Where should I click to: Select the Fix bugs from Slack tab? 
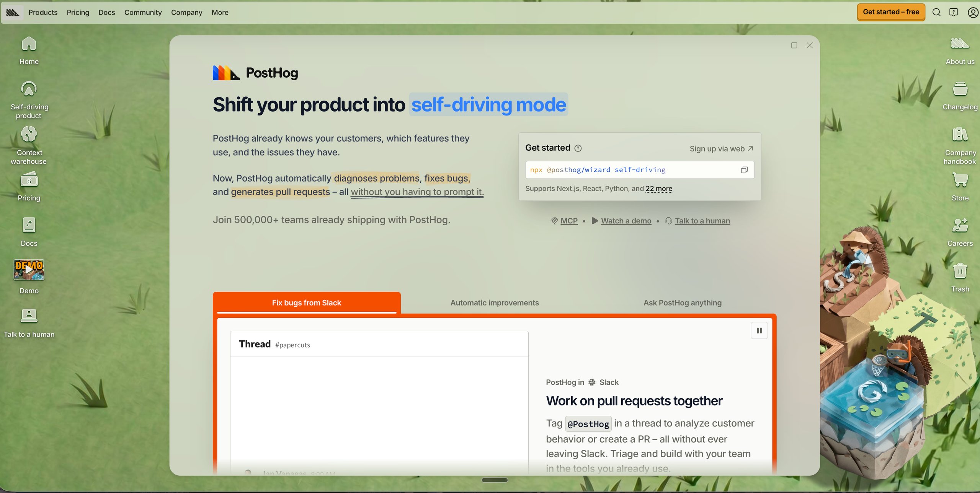[306, 303]
